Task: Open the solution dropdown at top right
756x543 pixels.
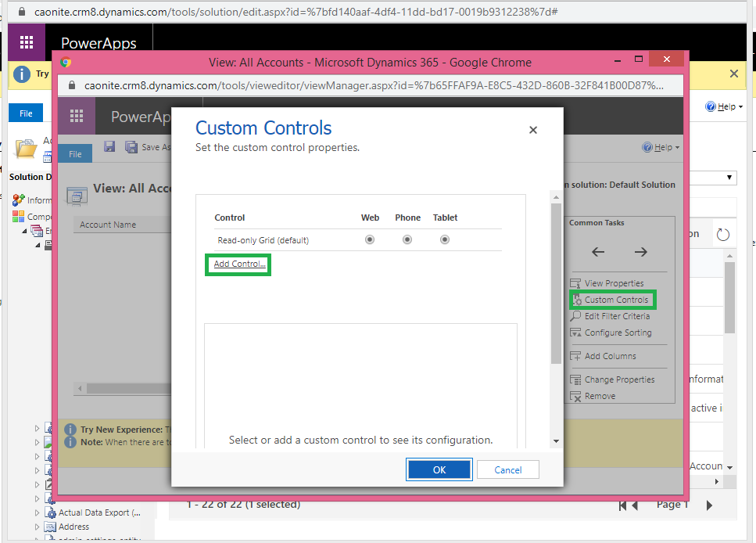Action: [729, 177]
